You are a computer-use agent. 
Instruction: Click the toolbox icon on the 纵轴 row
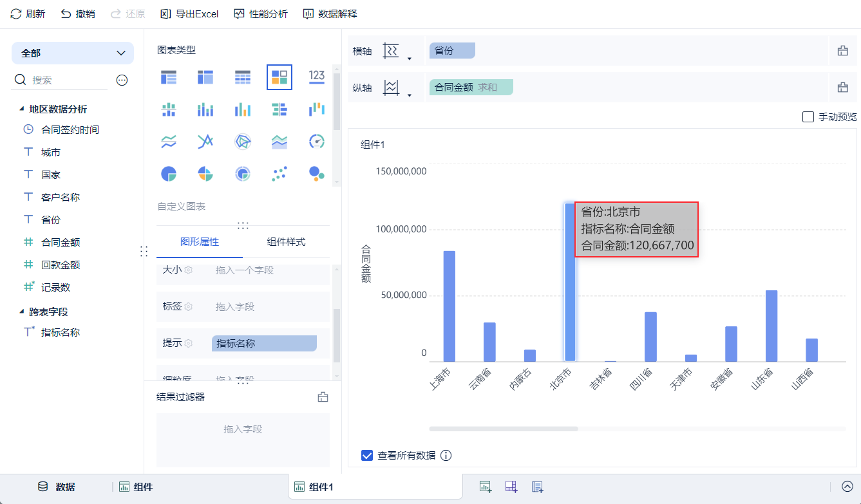842,88
